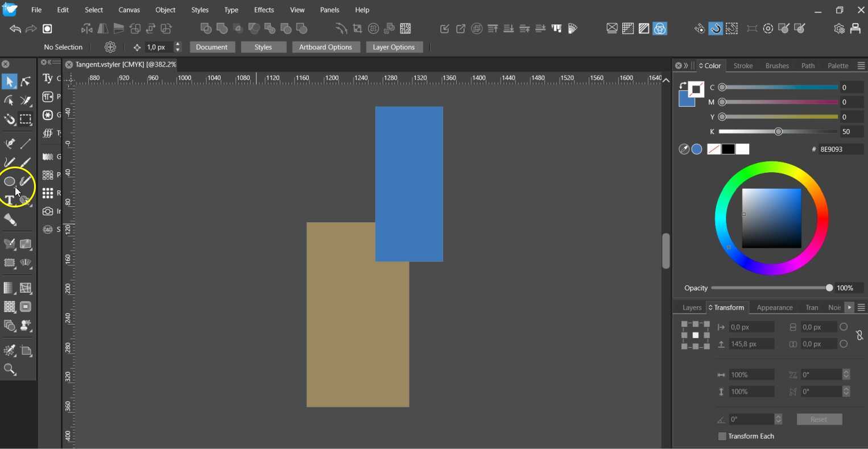Click the printer-like icon at top right
Screen dimensions: 868x449
coord(855,28)
